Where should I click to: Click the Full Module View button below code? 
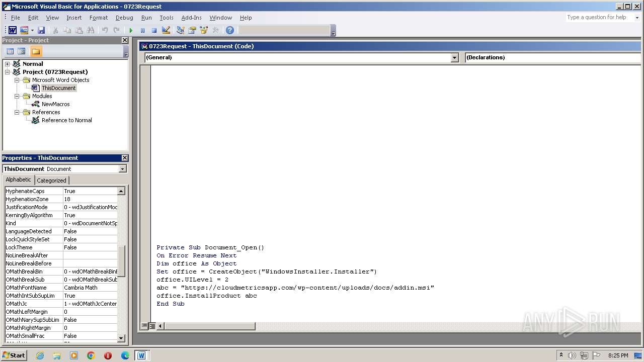click(152, 326)
